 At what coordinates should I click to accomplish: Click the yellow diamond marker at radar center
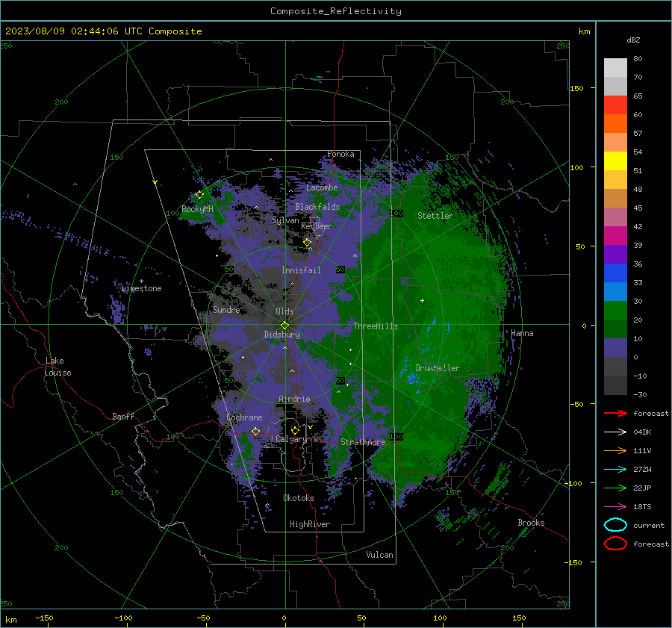tap(285, 325)
